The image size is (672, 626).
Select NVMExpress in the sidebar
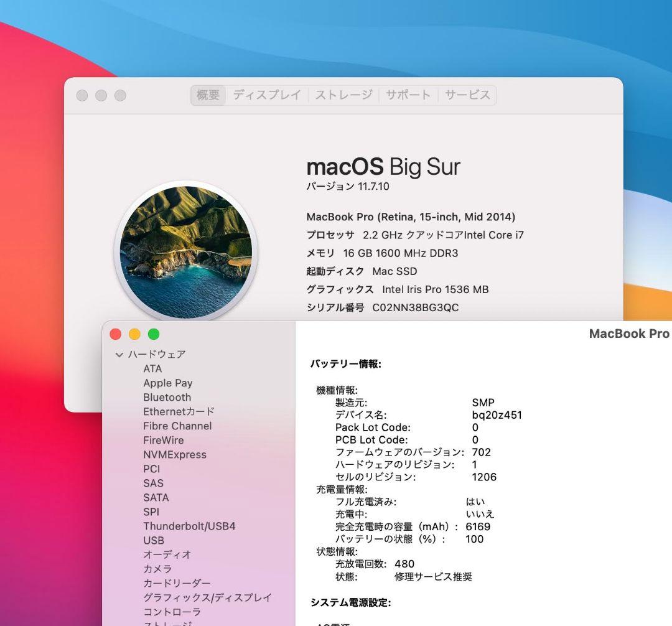175,454
